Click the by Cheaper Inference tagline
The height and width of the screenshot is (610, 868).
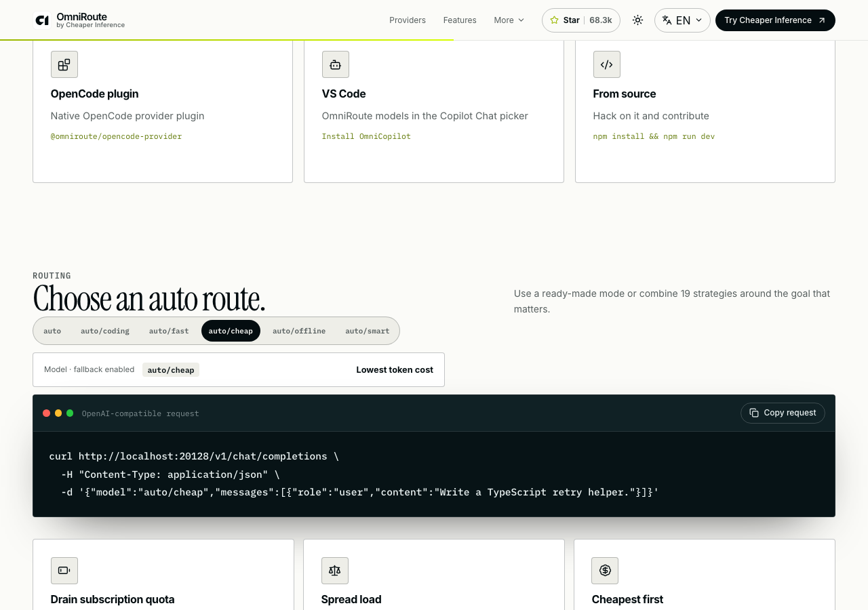[90, 25]
